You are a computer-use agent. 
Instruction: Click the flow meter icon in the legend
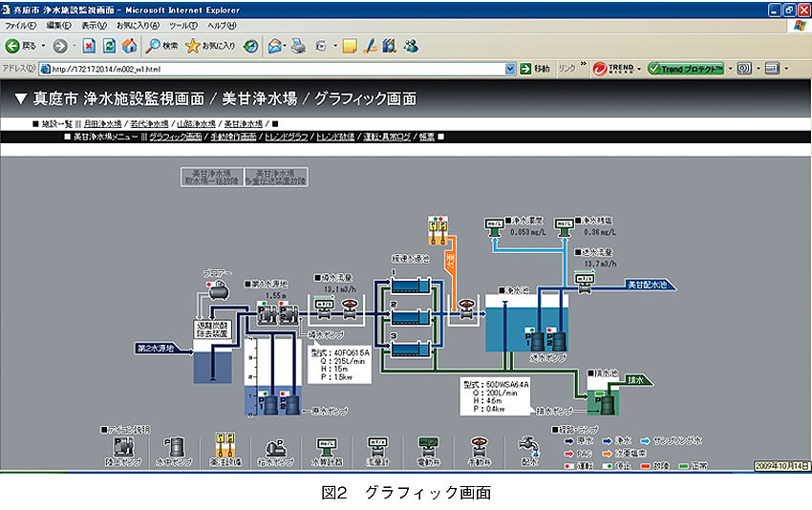click(376, 446)
